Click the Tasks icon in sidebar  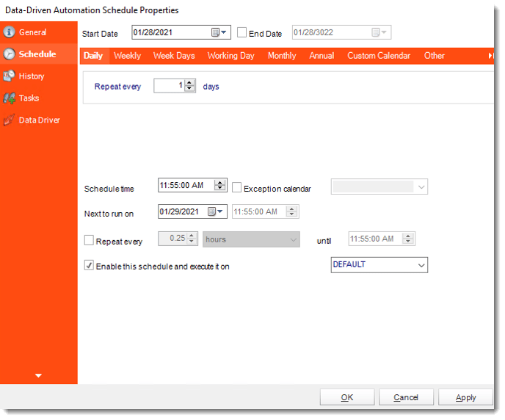pyautogui.click(x=9, y=98)
